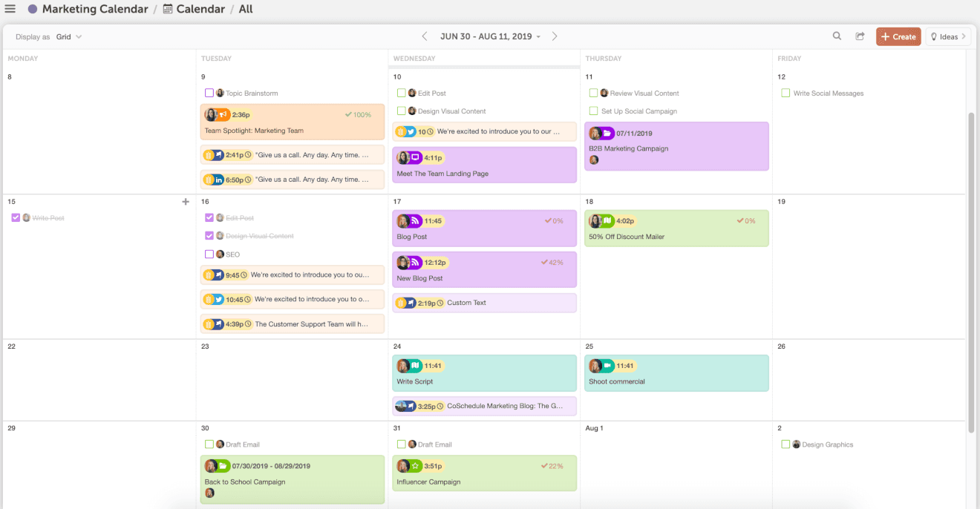Screen dimensions: 980x509
Task: Open 9:45 We're excited social message
Action: [293, 275]
